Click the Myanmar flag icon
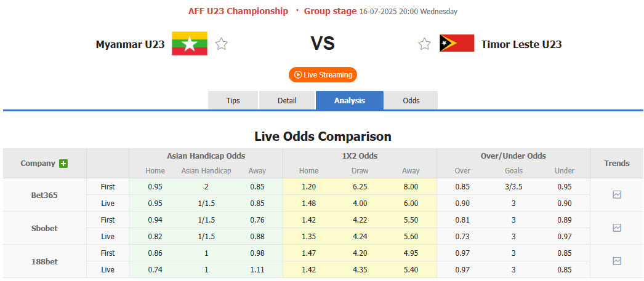Screen dimensions: 644x281 [x=189, y=44]
